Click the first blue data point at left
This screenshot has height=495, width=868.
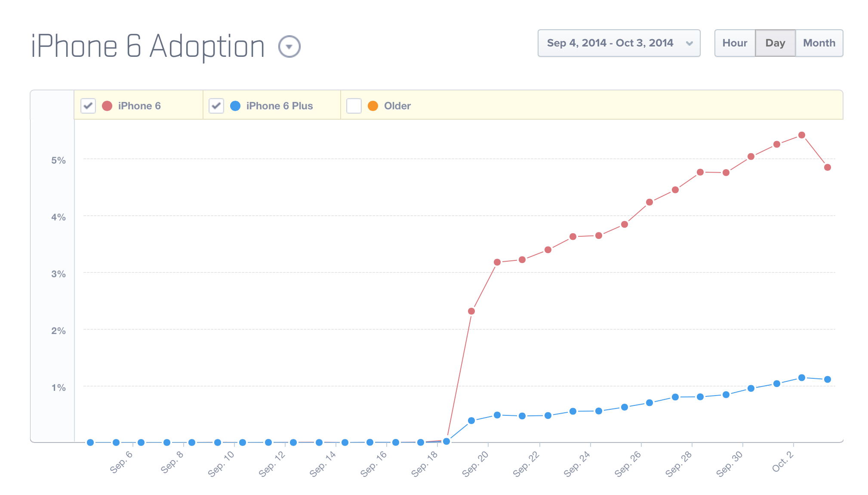click(90, 442)
